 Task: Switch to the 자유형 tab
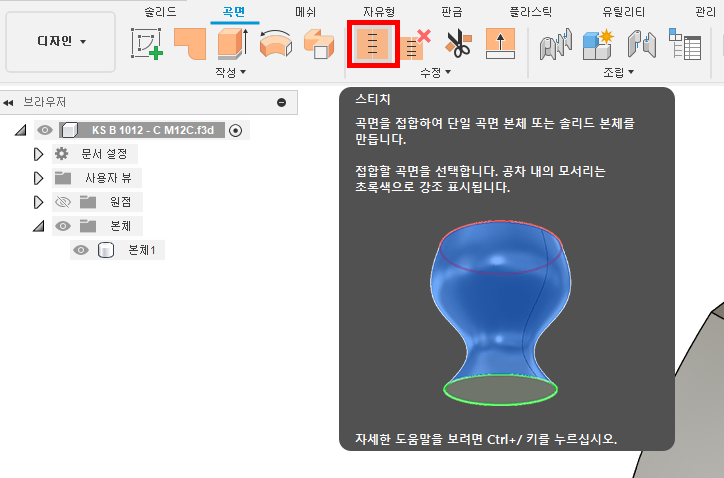tap(379, 12)
